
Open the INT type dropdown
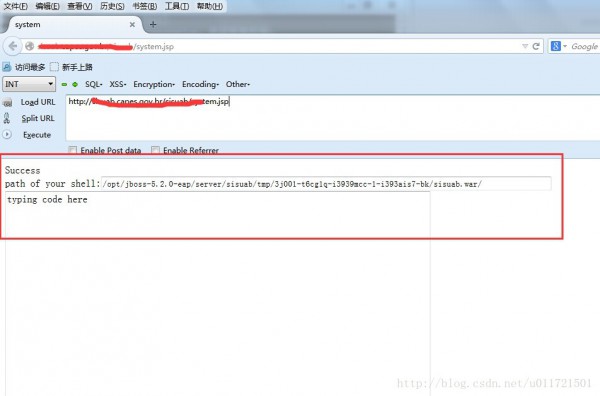pyautogui.click(x=29, y=84)
